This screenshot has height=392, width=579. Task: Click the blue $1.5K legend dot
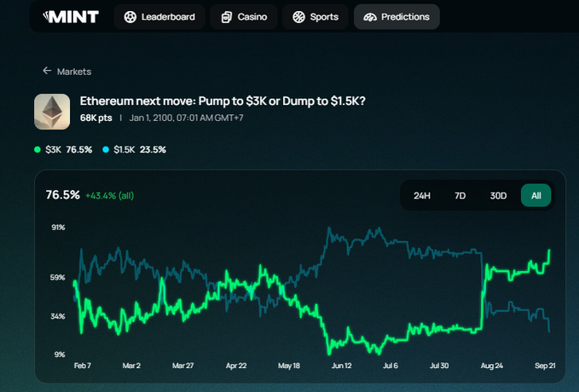pos(106,149)
